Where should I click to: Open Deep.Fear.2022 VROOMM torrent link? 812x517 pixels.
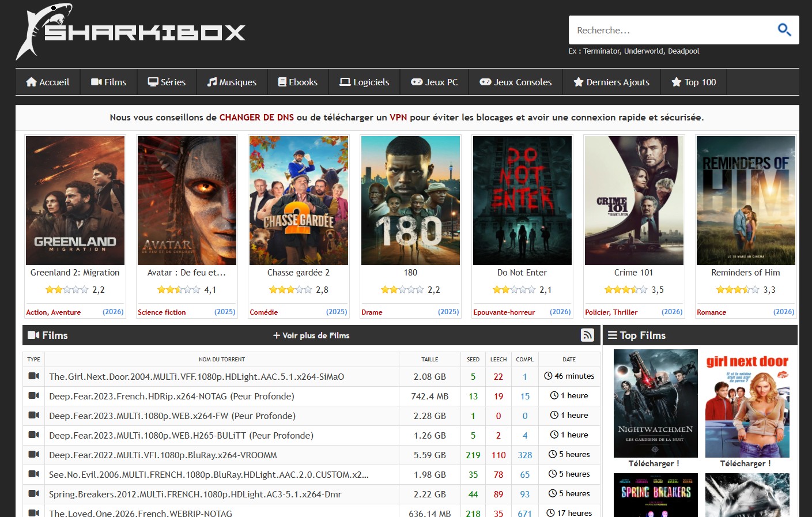click(x=163, y=455)
